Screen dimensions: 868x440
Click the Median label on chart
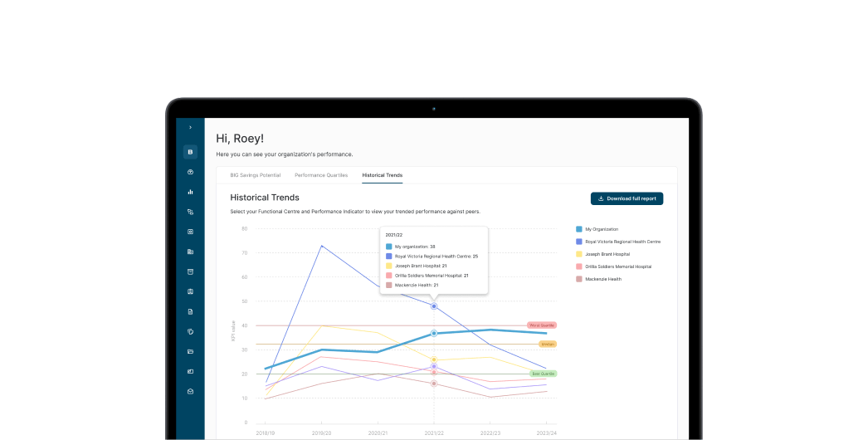coord(547,344)
